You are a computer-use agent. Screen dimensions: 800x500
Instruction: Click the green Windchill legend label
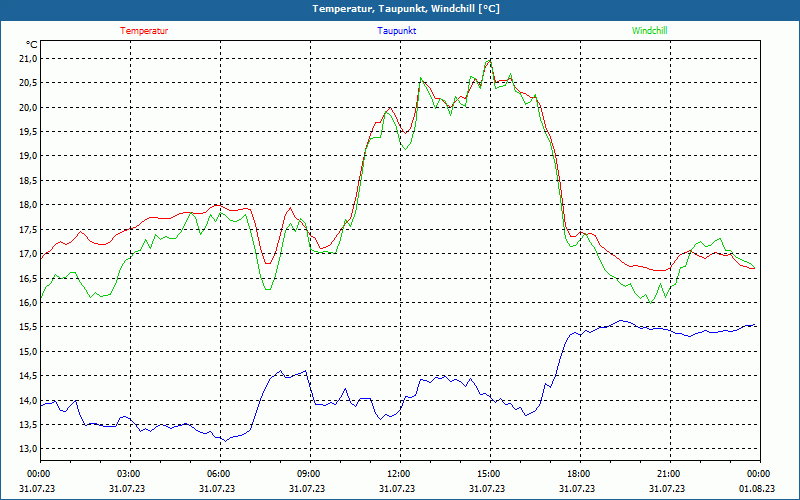[x=649, y=31]
